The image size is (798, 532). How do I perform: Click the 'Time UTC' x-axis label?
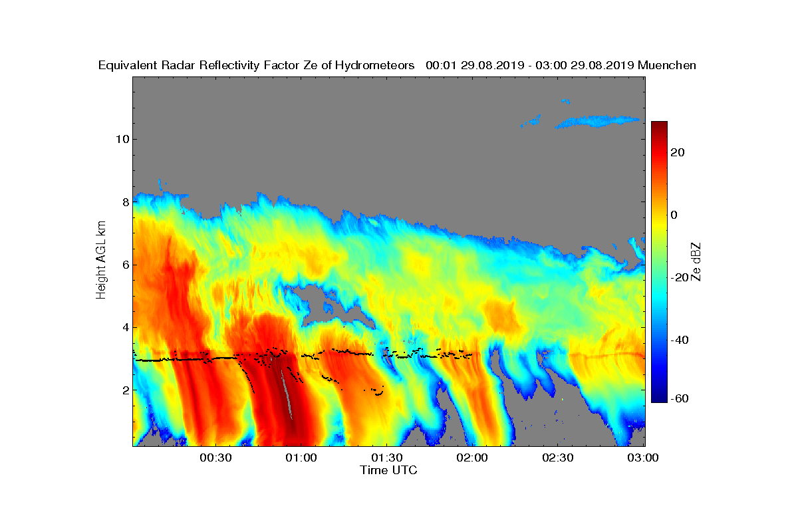click(x=389, y=470)
